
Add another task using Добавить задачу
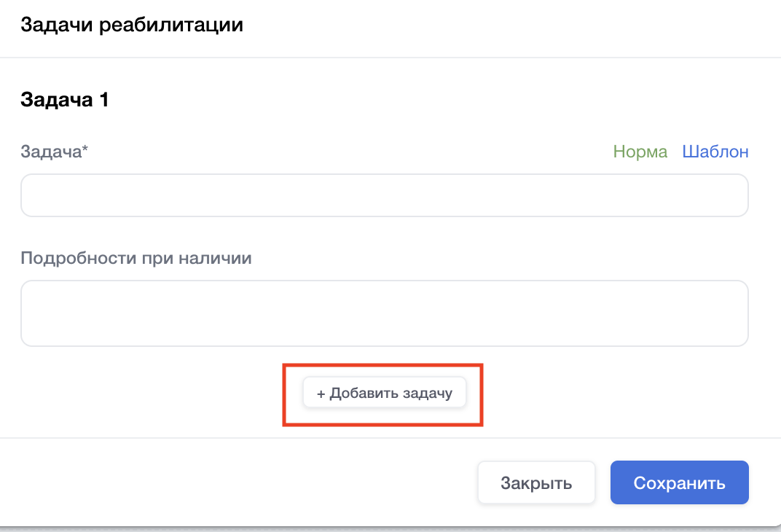pyautogui.click(x=384, y=394)
